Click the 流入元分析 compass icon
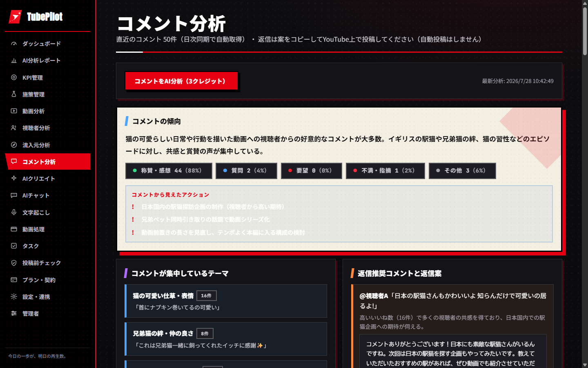 (14, 145)
